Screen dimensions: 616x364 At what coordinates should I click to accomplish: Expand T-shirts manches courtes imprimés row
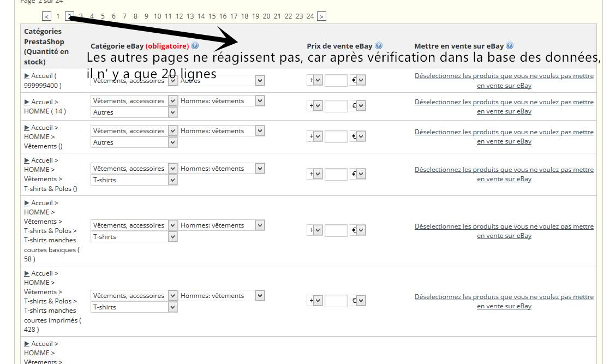(27, 273)
